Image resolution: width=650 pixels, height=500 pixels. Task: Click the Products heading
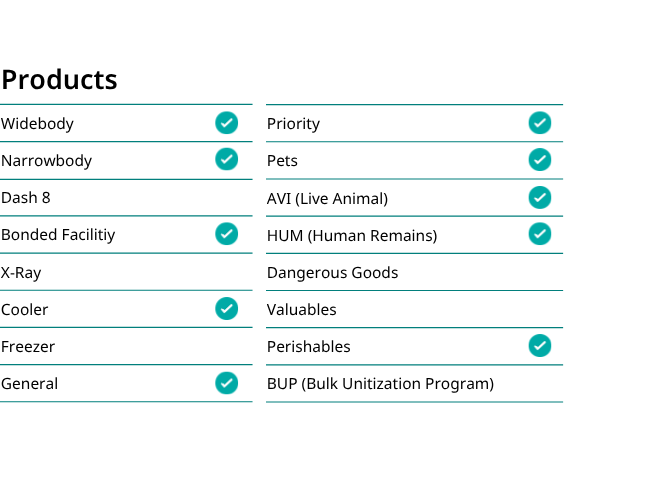point(59,79)
